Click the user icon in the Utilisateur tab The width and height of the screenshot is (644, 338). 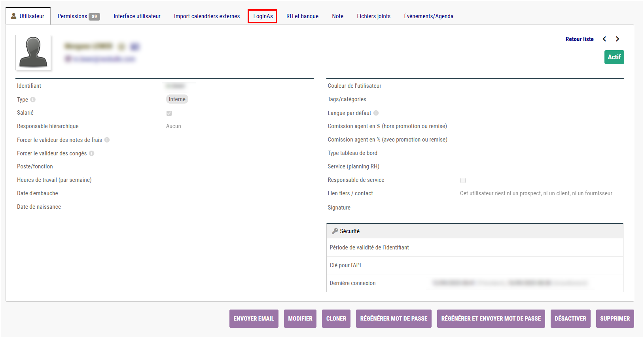[x=14, y=16]
